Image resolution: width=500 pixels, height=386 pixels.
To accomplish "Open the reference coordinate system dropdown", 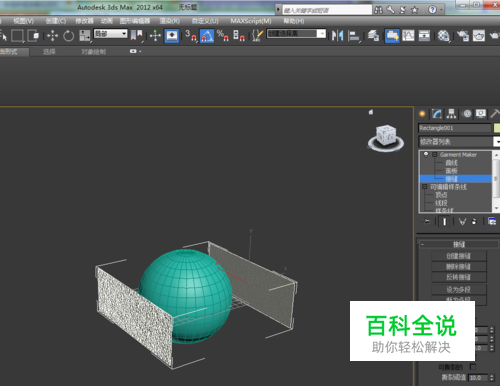I will point(111,34).
